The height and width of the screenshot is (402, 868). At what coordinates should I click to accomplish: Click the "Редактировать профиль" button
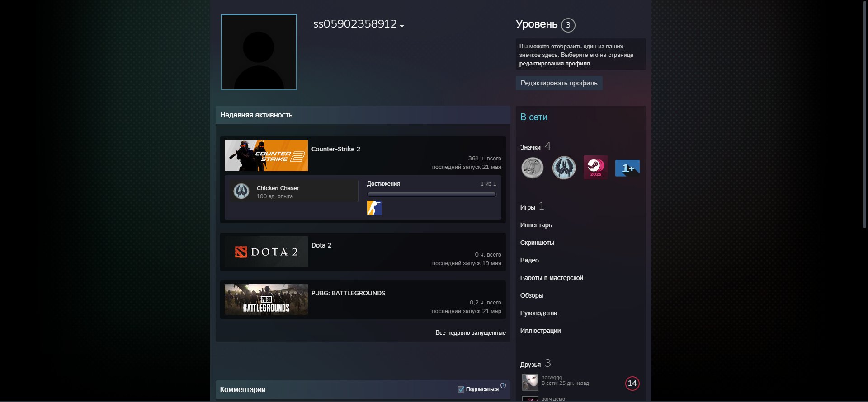(x=559, y=83)
